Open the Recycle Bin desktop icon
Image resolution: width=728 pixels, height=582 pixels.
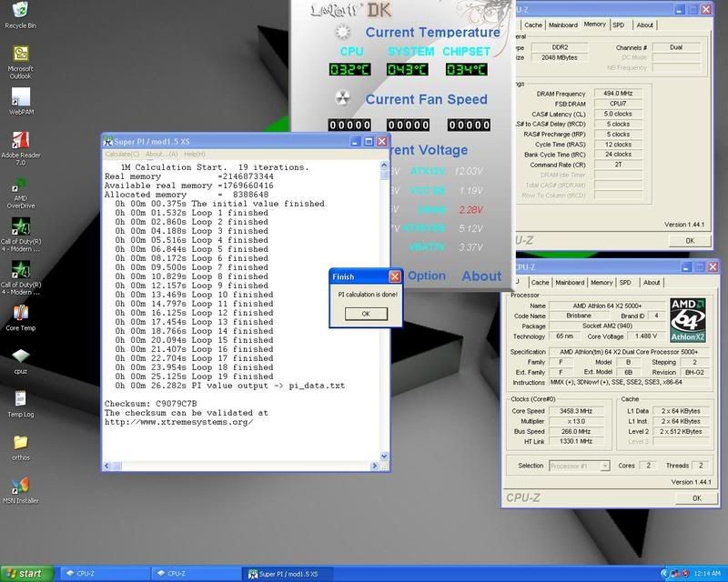click(x=20, y=11)
